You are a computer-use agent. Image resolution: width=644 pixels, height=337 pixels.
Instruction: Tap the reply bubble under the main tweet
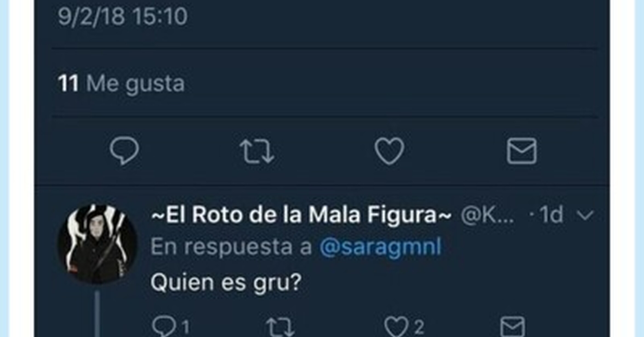(124, 151)
